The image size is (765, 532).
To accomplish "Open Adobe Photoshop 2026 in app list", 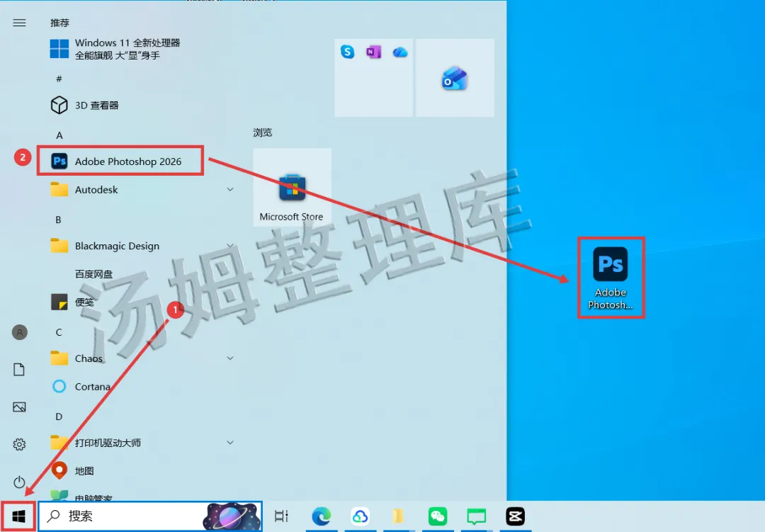I will [120, 161].
